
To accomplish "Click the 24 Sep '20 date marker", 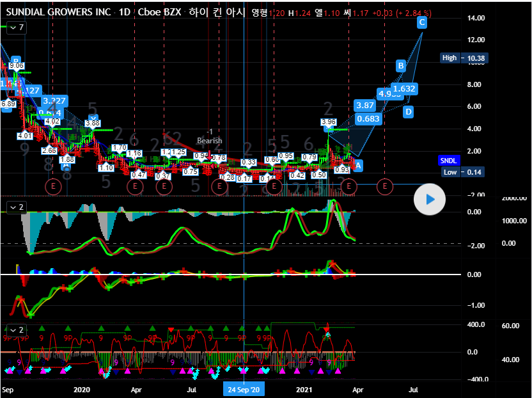I will point(244,388).
